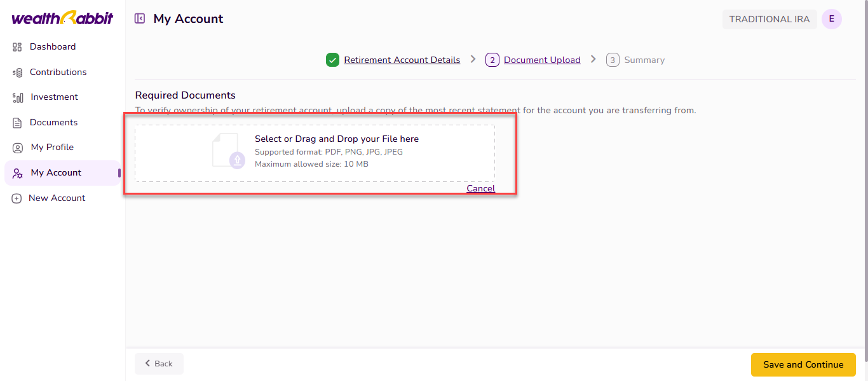Click the Investment chart icon
The width and height of the screenshot is (868, 381).
point(17,97)
